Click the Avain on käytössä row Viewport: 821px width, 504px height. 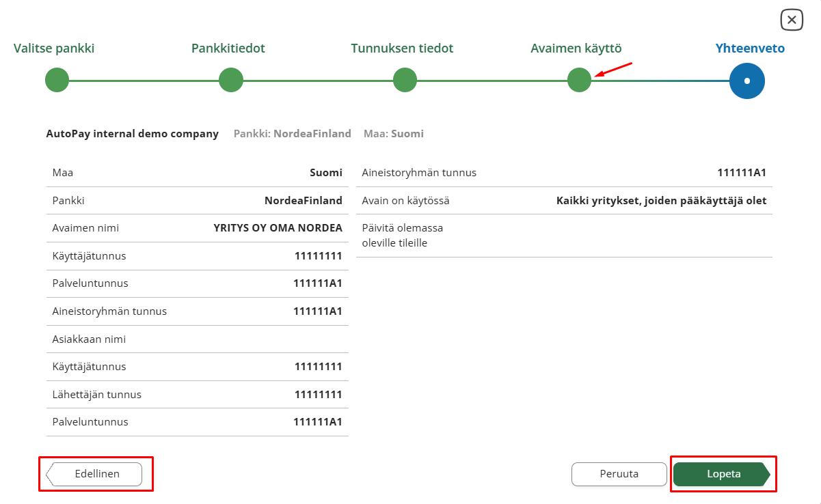(x=564, y=201)
